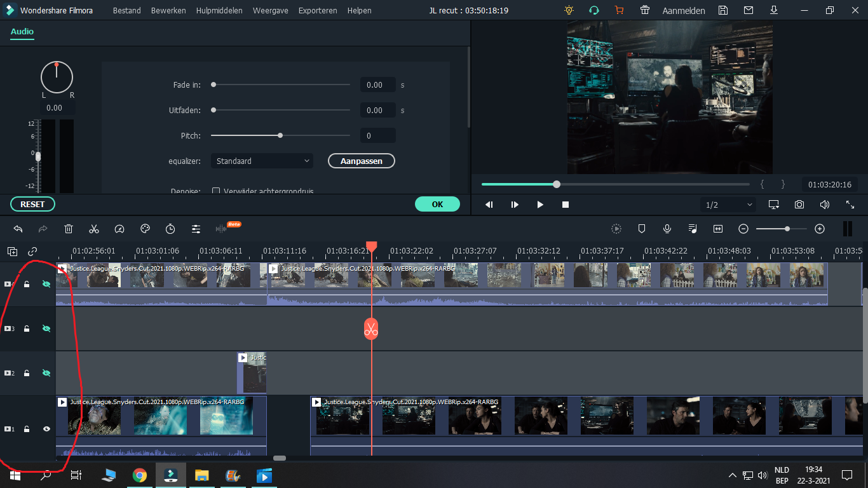Toggle visibility eye of track 1
Image resolution: width=868 pixels, height=488 pixels.
click(46, 429)
